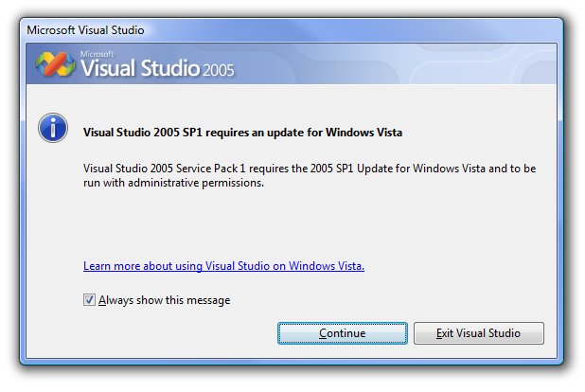585x392 pixels.
Task: Click the Microsoft Visual Studio title bar text
Action: [85, 29]
